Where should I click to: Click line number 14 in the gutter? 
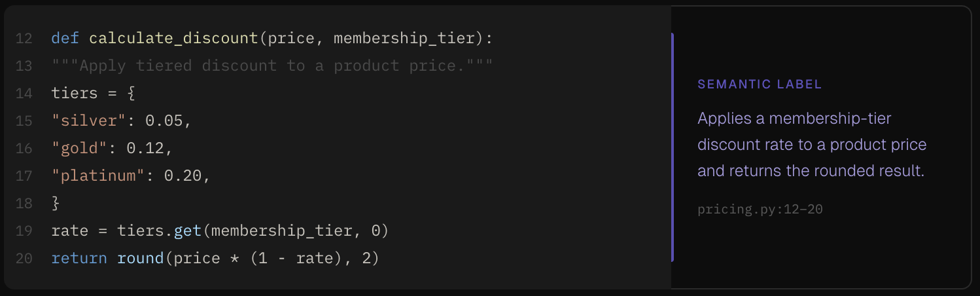pyautogui.click(x=24, y=94)
